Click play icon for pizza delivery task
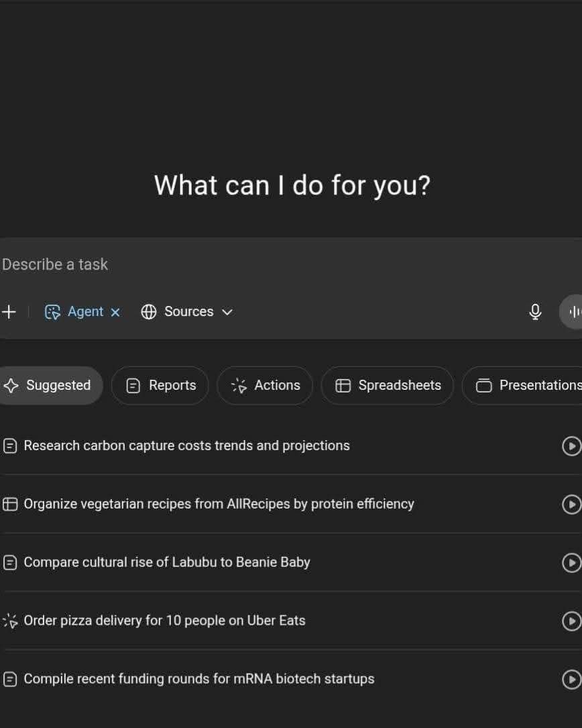Viewport: 582px width, 728px height. tap(571, 621)
